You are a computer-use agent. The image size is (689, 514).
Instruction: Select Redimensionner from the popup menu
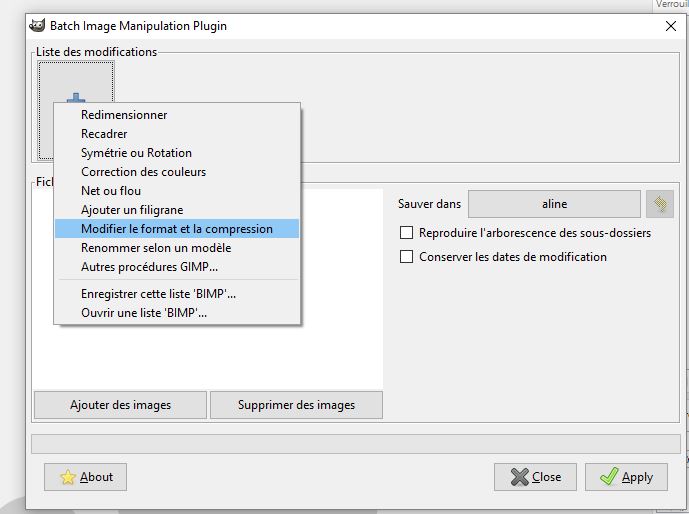(x=177, y=115)
